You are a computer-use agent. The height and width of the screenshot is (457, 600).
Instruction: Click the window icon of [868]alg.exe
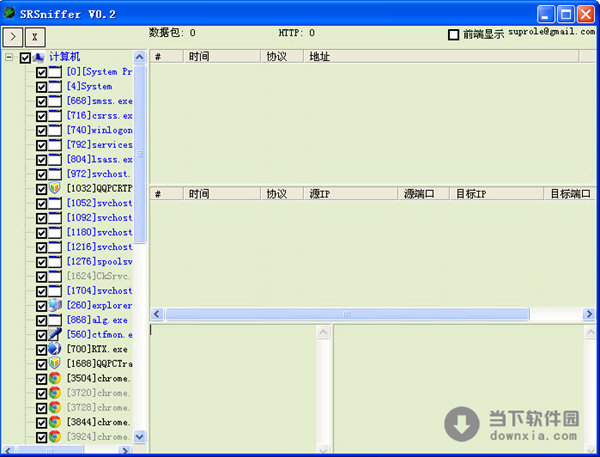pyautogui.click(x=55, y=320)
